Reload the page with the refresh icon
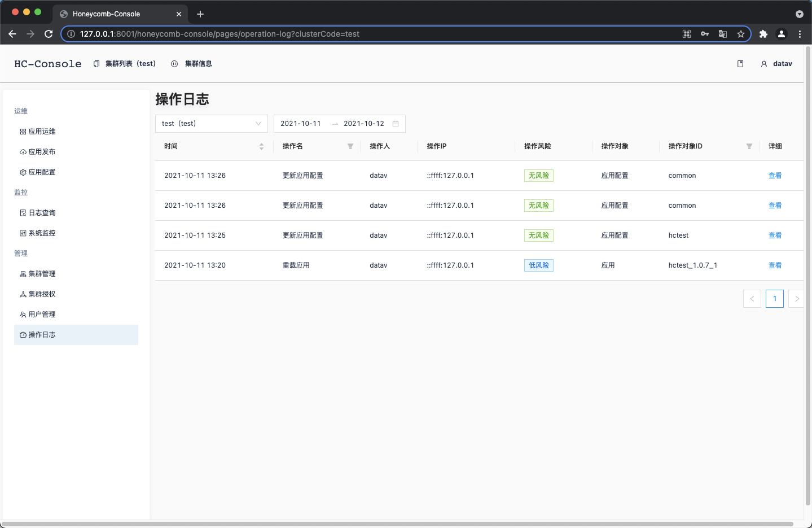This screenshot has width=812, height=528. (x=49, y=34)
